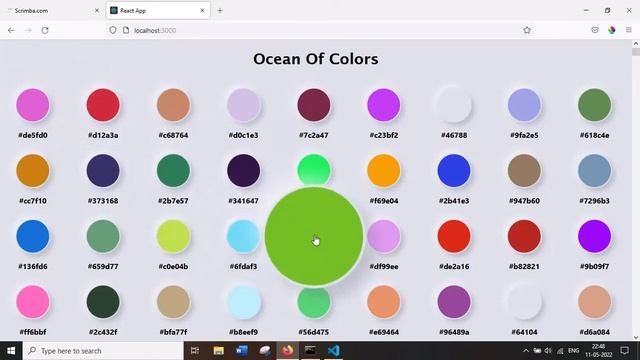Viewport: 640px width, 360px height.
Task: Click the browser forward arrow
Action: pyautogui.click(x=28, y=30)
